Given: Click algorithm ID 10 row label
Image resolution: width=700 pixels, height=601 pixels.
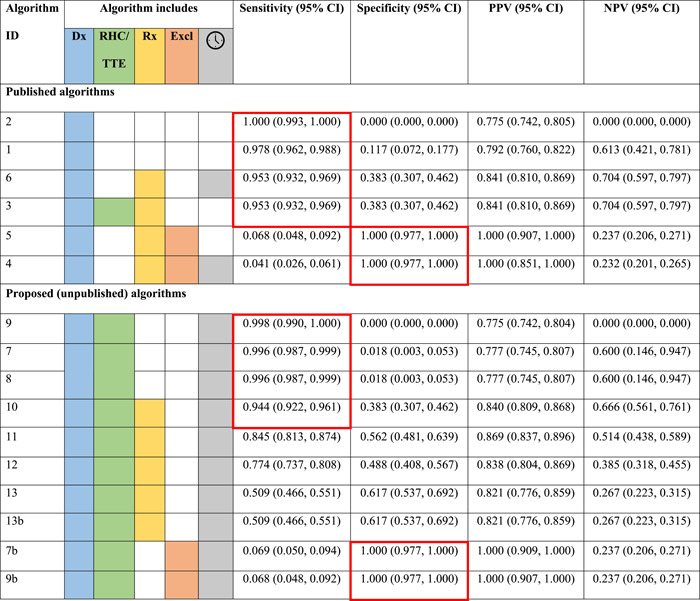Looking at the screenshot, I should coord(12,407).
